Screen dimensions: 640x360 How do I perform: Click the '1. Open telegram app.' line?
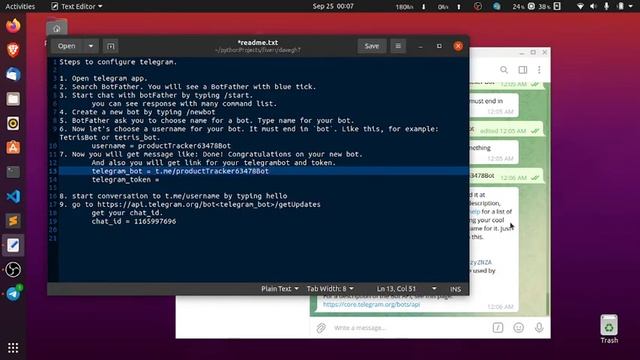click(x=103, y=78)
